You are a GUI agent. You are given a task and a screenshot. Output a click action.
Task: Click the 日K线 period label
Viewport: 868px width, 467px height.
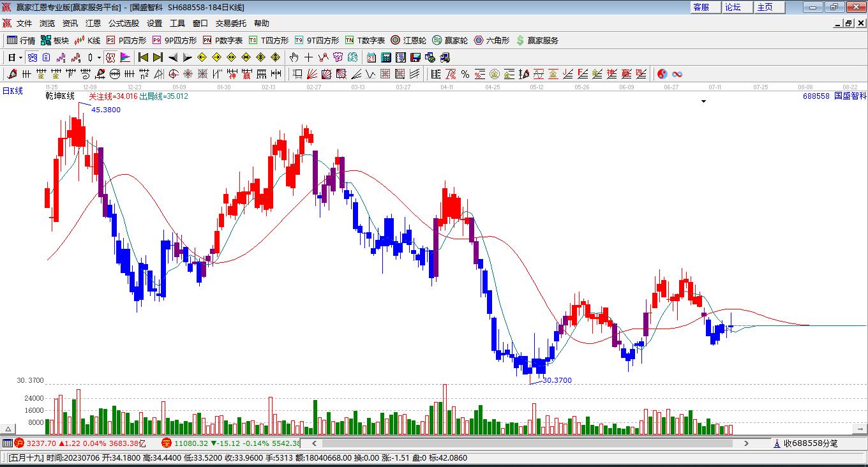coord(12,91)
